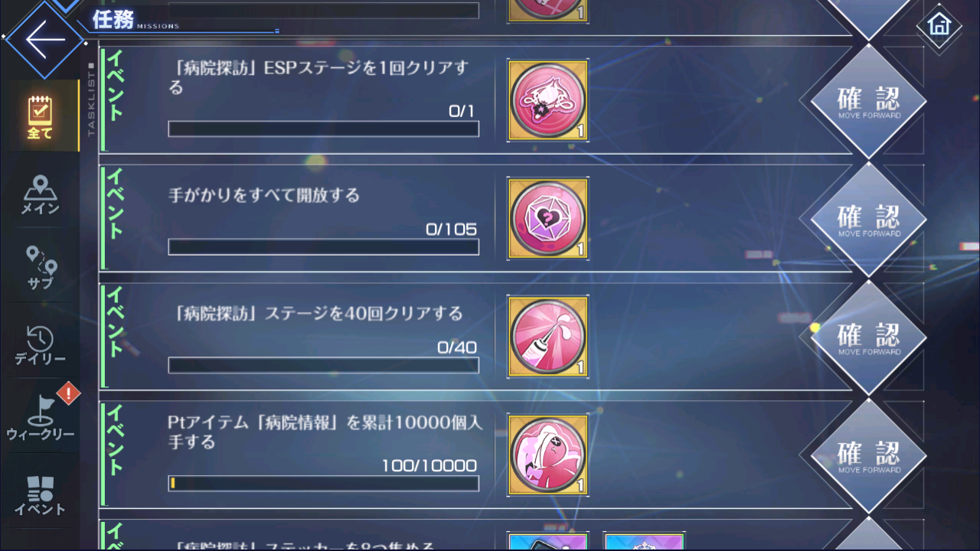Open the イベント event missions tab
This screenshot has width=980, height=551.
40,494
